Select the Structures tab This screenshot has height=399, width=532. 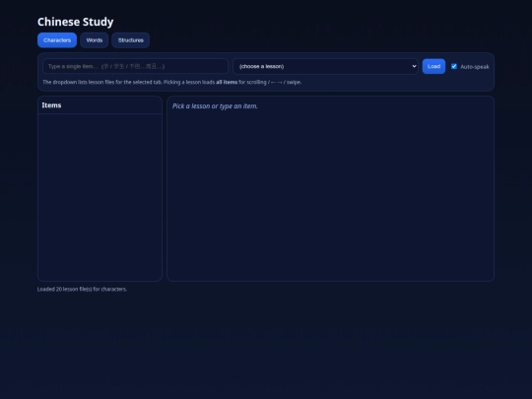point(131,40)
